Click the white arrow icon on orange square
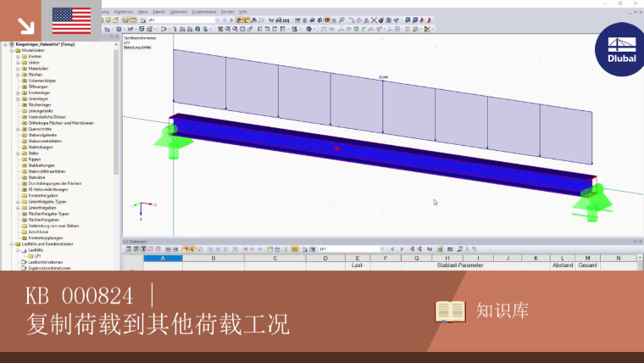The width and height of the screenshot is (644, 363). [26, 26]
